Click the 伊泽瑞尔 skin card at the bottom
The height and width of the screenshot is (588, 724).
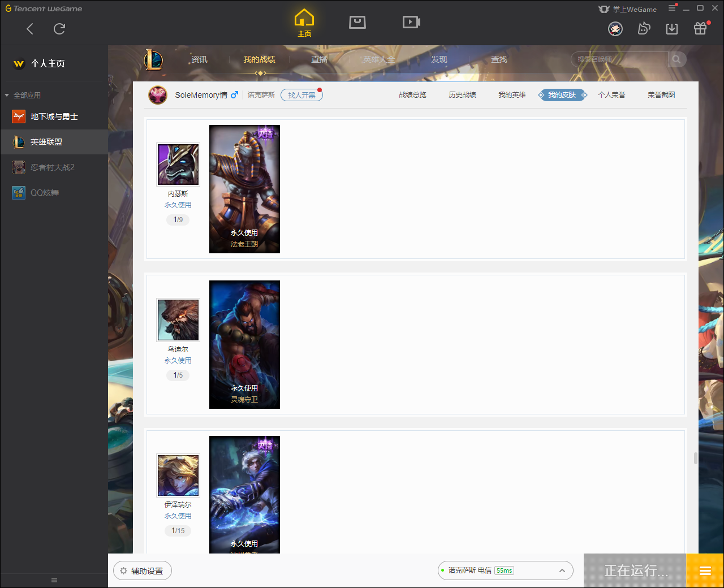(x=245, y=495)
